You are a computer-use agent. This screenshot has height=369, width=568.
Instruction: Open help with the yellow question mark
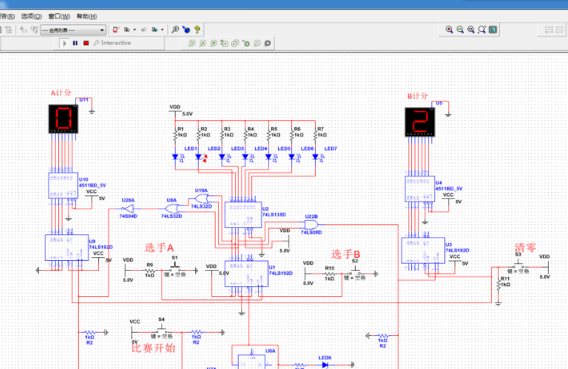197,30
